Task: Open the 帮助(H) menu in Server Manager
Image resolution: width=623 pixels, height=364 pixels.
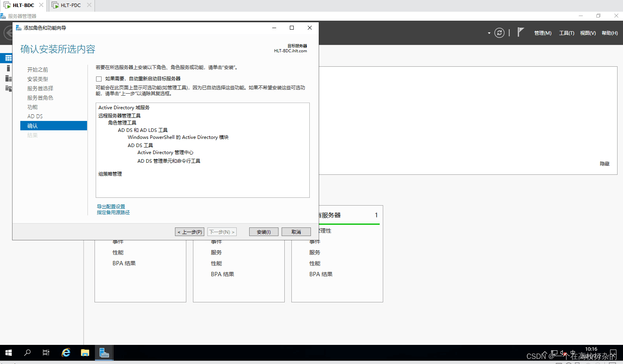Action: pos(610,33)
